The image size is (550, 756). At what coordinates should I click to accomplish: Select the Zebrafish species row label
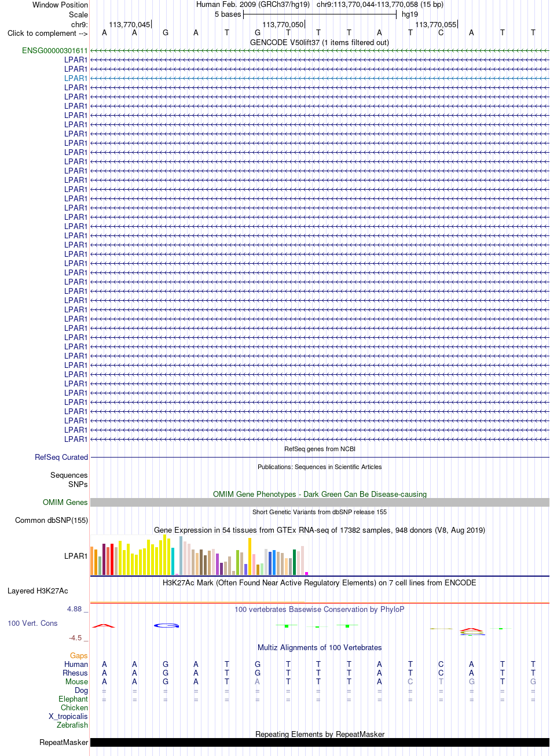[x=72, y=725]
